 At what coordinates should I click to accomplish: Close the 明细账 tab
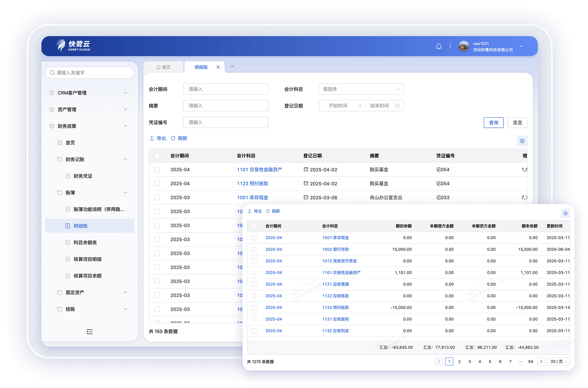point(218,67)
